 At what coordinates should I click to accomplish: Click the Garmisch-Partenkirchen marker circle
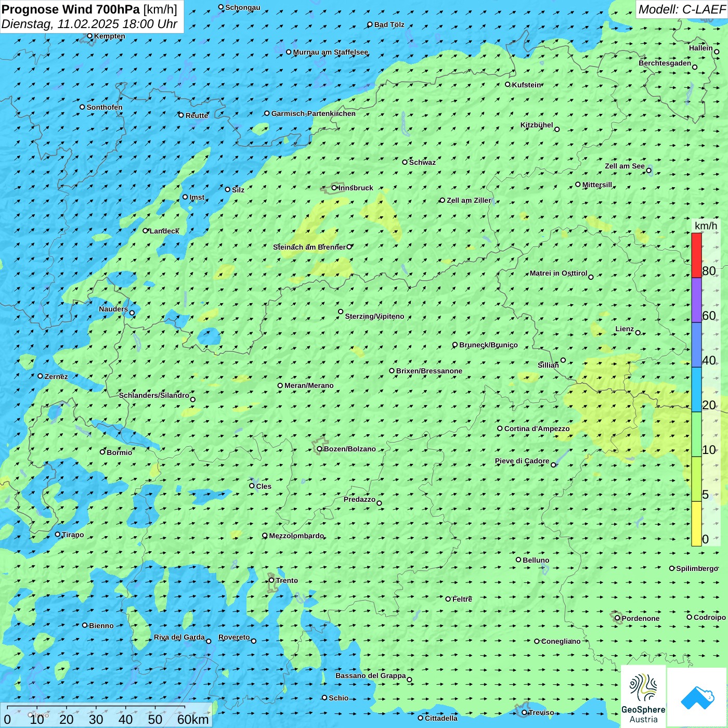(x=267, y=113)
